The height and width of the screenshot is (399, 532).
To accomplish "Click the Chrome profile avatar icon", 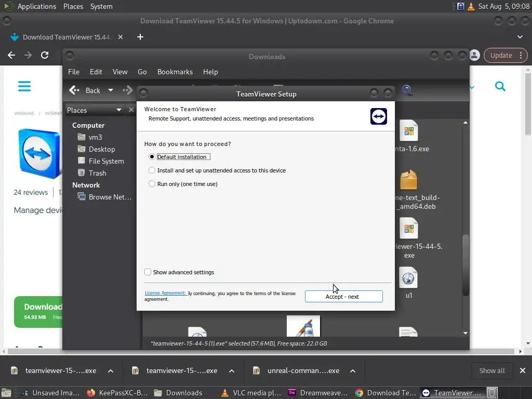I will coord(475,55).
